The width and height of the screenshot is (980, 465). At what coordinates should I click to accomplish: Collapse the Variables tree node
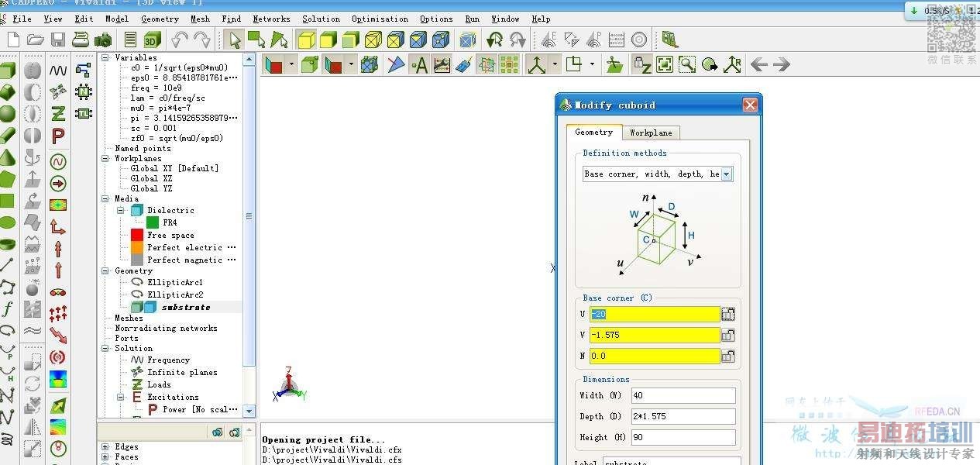[x=105, y=57]
